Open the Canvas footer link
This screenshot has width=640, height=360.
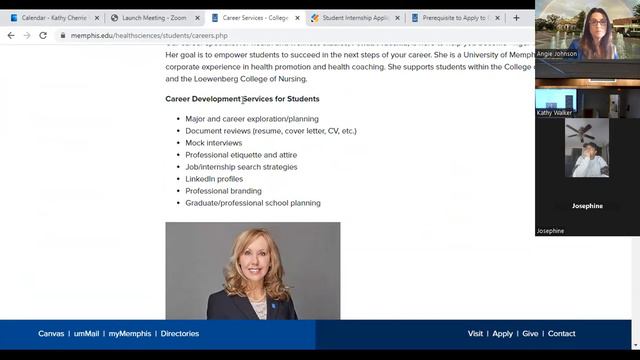tap(51, 333)
